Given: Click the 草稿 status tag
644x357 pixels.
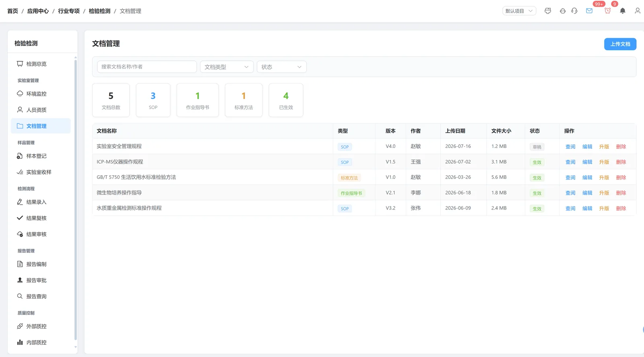Looking at the screenshot, I should click(537, 147).
